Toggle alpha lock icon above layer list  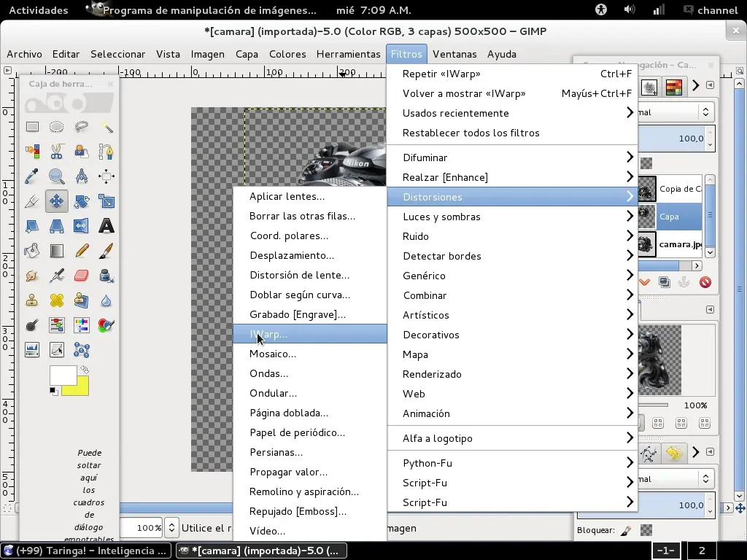click(x=646, y=163)
